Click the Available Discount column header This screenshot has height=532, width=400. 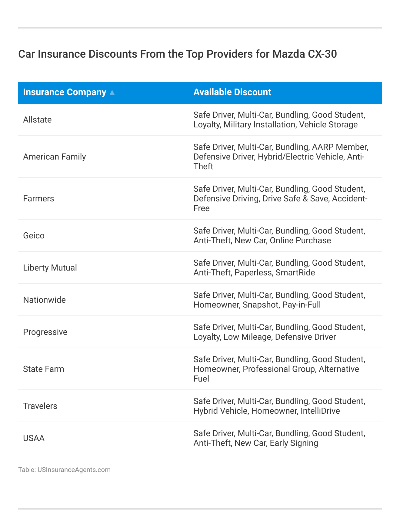(232, 92)
